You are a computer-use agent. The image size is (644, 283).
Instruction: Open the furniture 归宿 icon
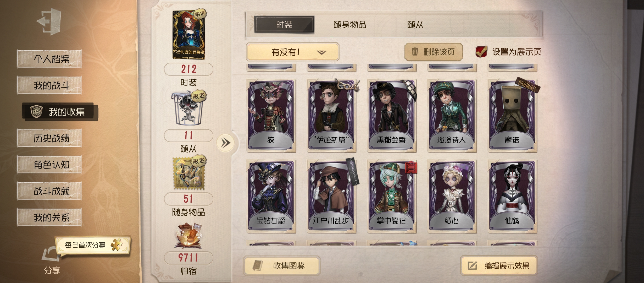[188, 236]
